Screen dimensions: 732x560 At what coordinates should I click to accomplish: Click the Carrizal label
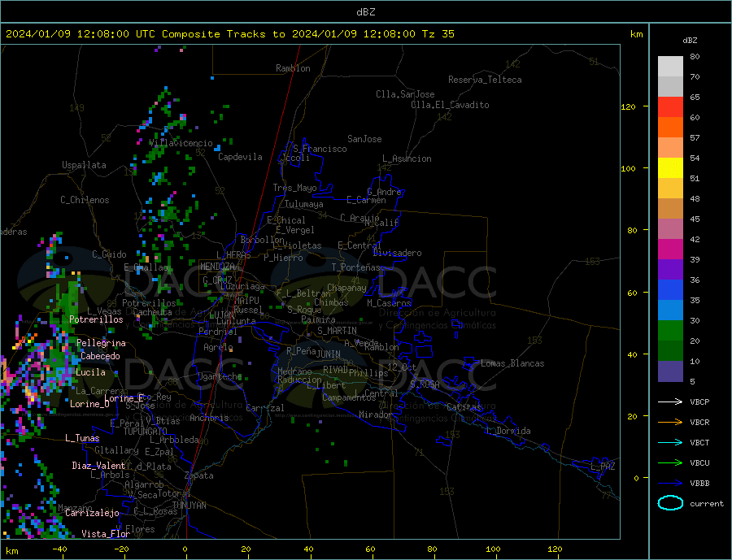pyautogui.click(x=265, y=408)
